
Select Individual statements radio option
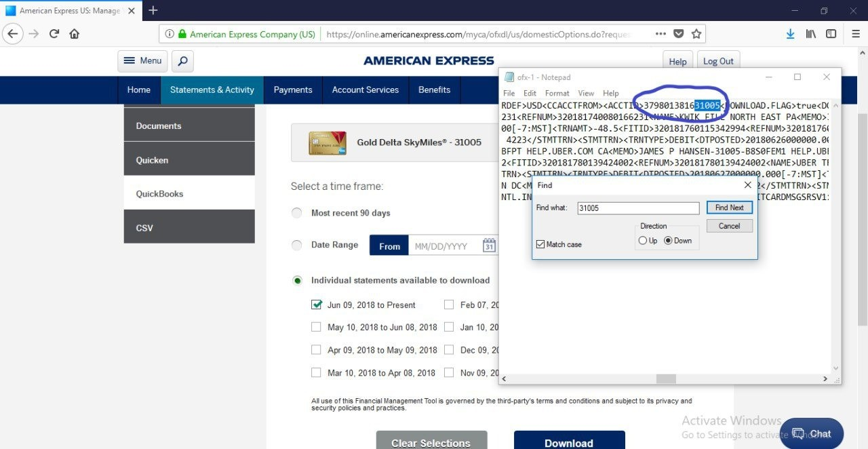(x=296, y=280)
